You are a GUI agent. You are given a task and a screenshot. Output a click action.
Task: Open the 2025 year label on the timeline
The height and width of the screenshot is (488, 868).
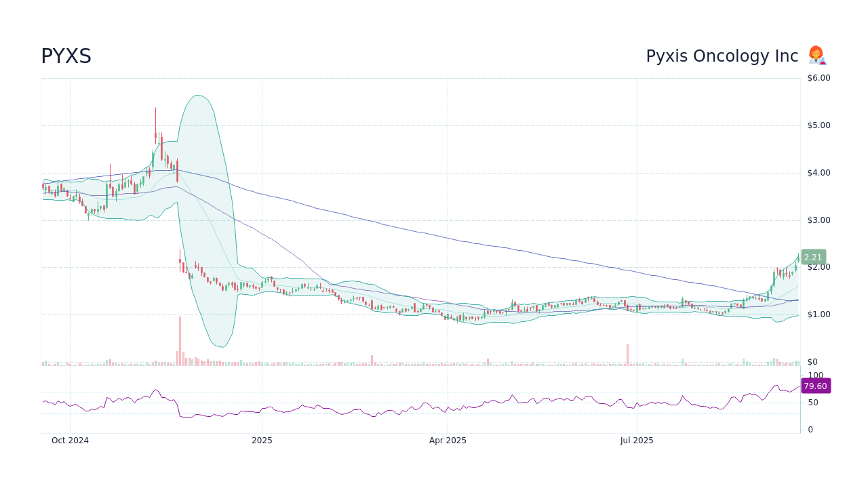262,440
